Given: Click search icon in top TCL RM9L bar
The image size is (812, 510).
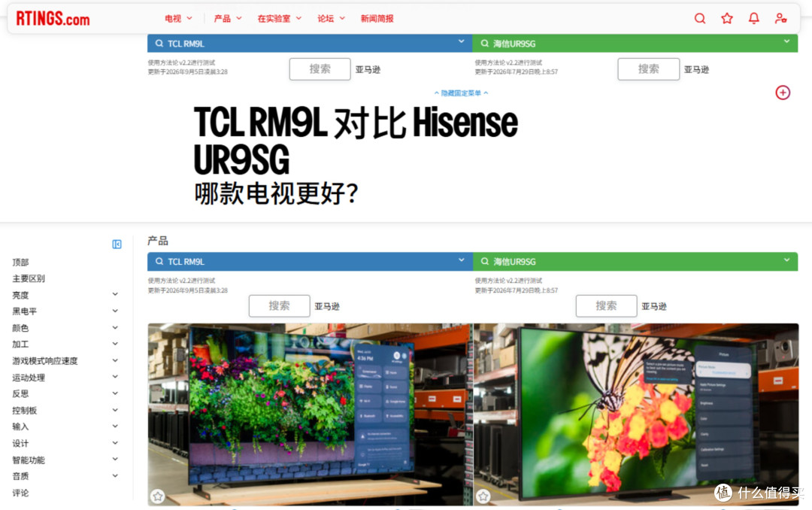Looking at the screenshot, I should point(159,44).
